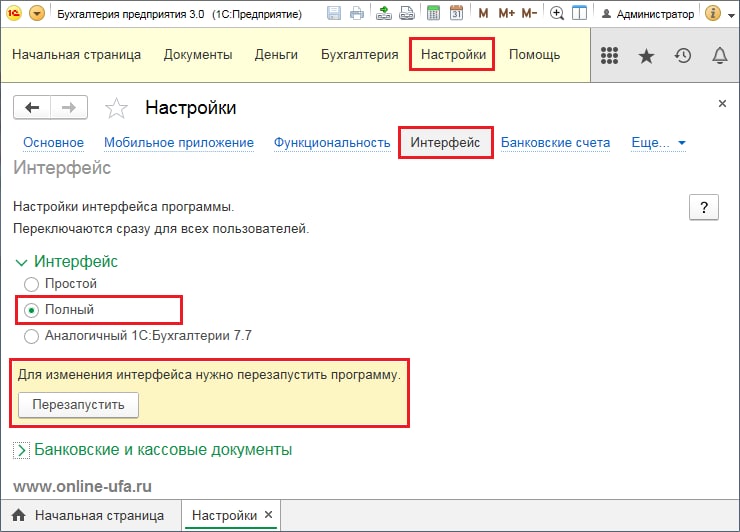This screenshot has width=740, height=532.
Task: Open the Деньги section
Action: [x=276, y=55]
